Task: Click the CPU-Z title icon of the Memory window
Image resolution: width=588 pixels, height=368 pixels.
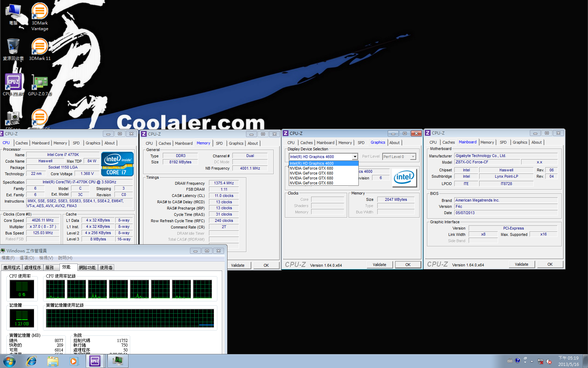Action: [x=144, y=134]
